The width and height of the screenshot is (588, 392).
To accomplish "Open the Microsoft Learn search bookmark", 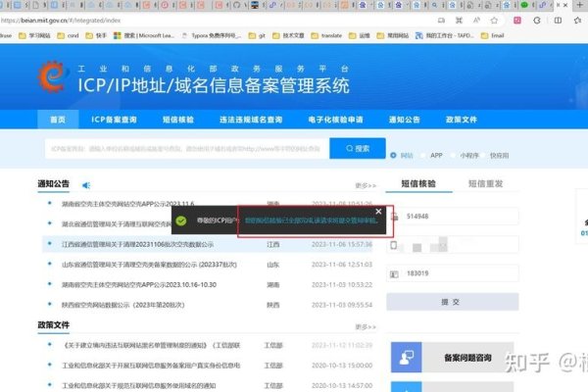I will point(144,35).
